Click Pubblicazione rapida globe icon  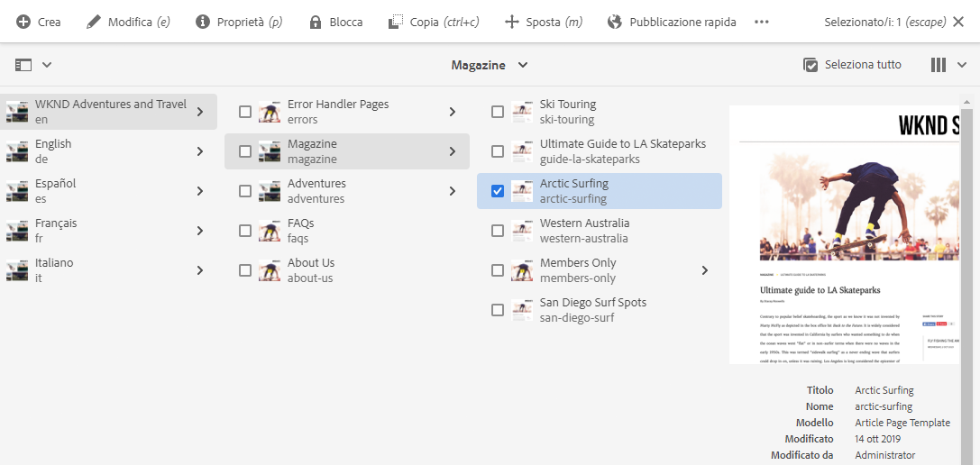(615, 22)
